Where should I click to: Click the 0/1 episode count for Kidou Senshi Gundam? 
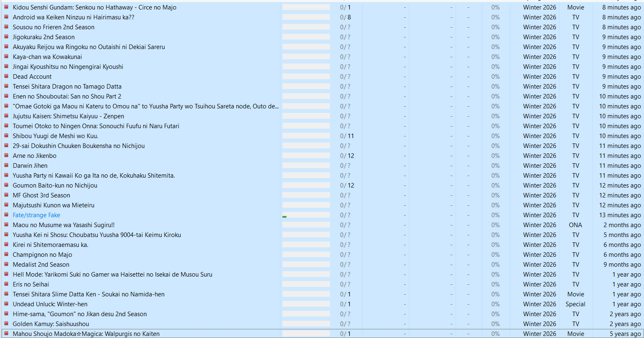click(x=346, y=7)
